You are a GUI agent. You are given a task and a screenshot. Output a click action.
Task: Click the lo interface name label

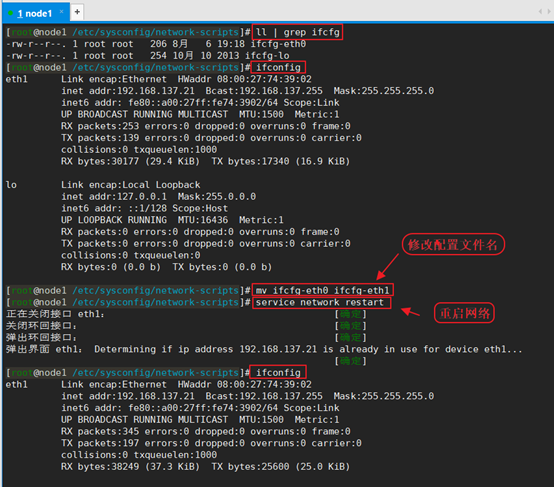tap(11, 185)
